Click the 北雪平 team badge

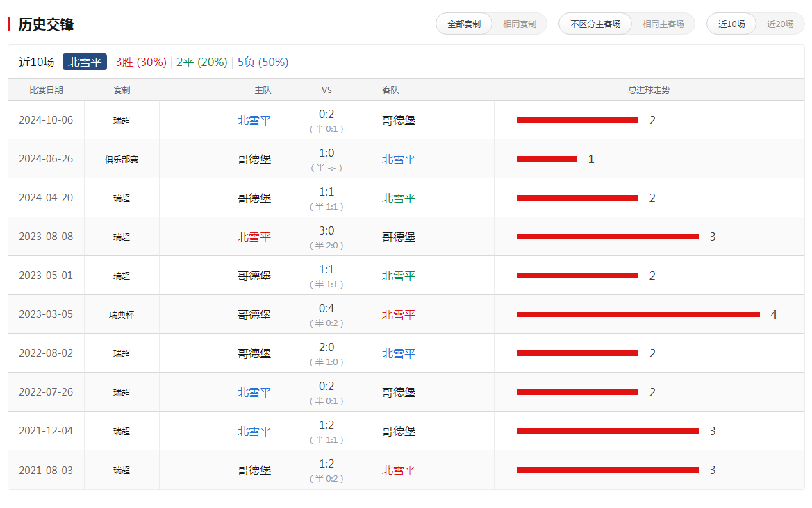coord(85,62)
